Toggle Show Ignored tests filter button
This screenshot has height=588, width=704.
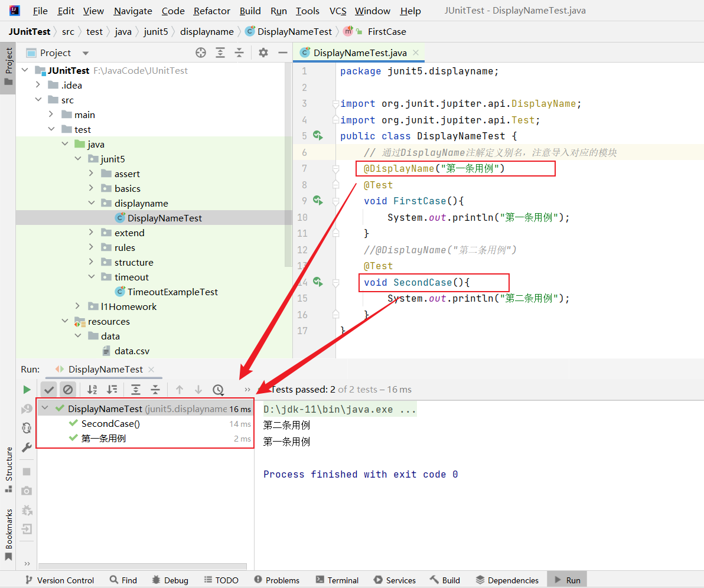click(x=68, y=390)
